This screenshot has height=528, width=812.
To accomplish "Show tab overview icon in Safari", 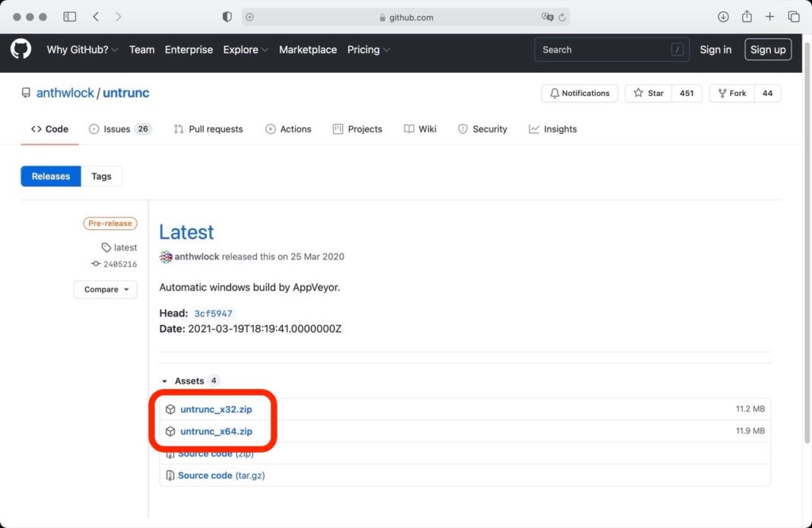I will click(x=794, y=17).
